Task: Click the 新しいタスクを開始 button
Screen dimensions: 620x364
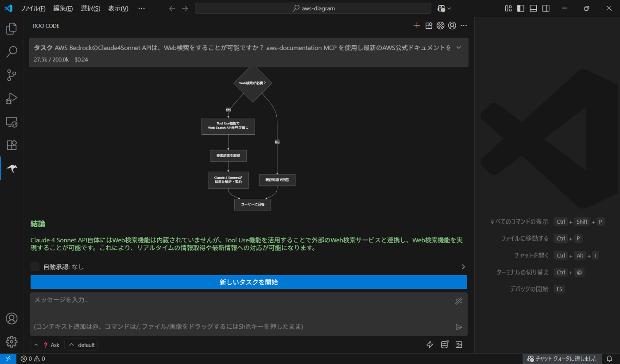Action: [249, 282]
